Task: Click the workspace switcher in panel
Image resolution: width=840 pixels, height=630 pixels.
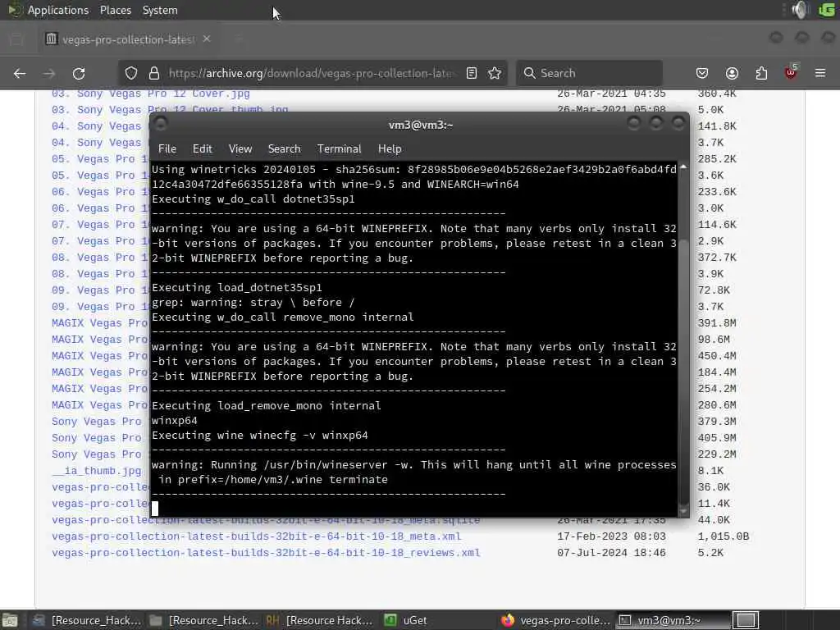Action: (745, 620)
